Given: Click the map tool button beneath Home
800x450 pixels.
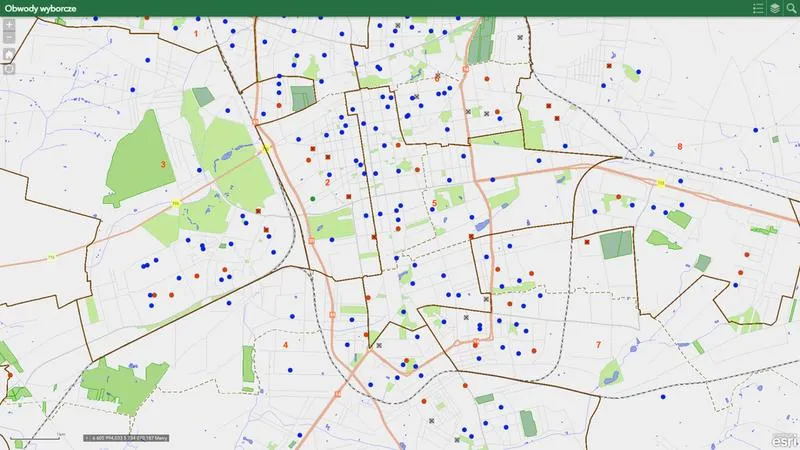Looking at the screenshot, I should [9, 69].
